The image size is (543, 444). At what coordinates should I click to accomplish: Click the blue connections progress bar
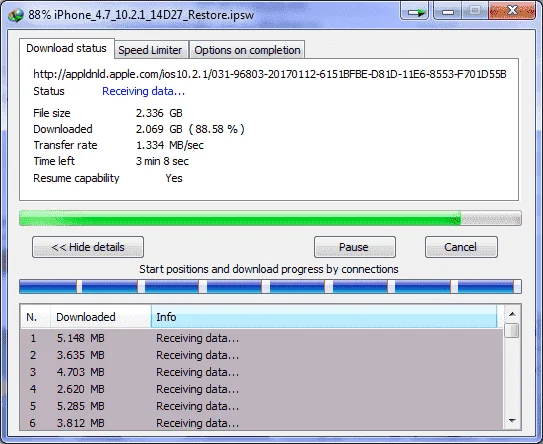tap(270, 287)
